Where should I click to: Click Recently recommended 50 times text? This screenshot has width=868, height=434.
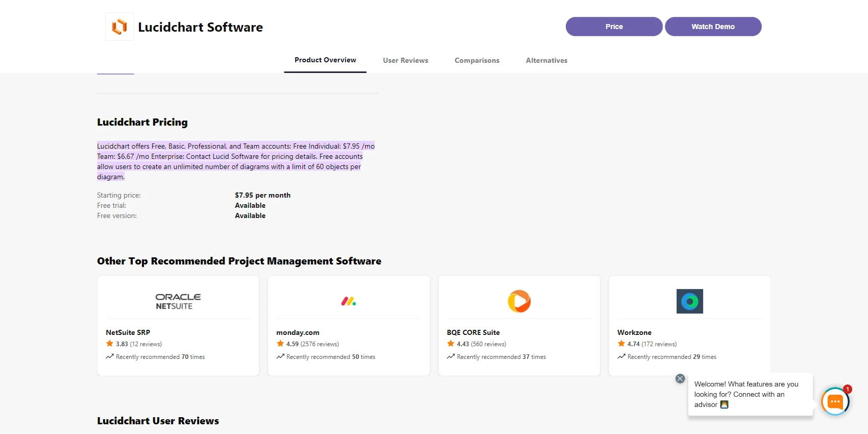[x=331, y=357]
